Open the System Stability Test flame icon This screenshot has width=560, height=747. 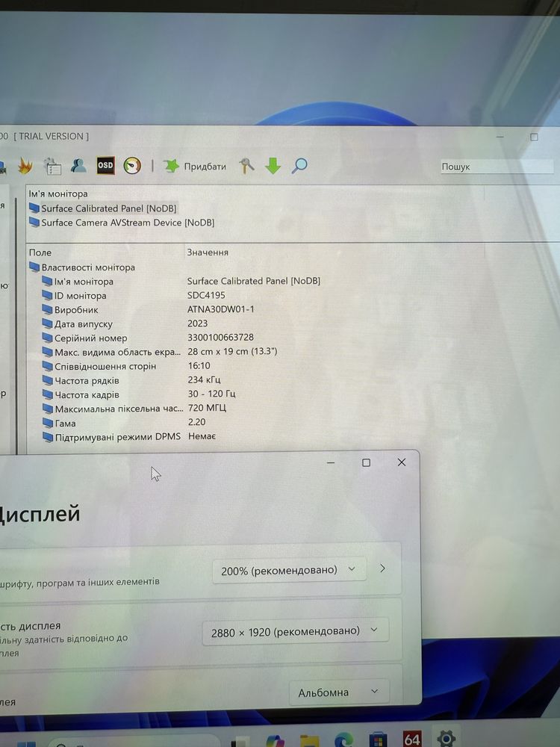25,166
